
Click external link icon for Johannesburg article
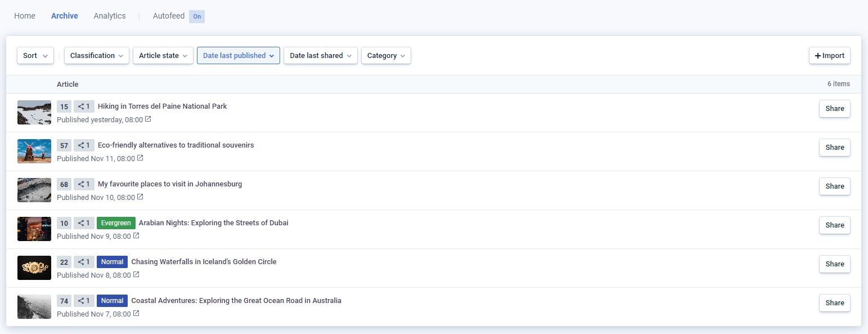pos(140,197)
